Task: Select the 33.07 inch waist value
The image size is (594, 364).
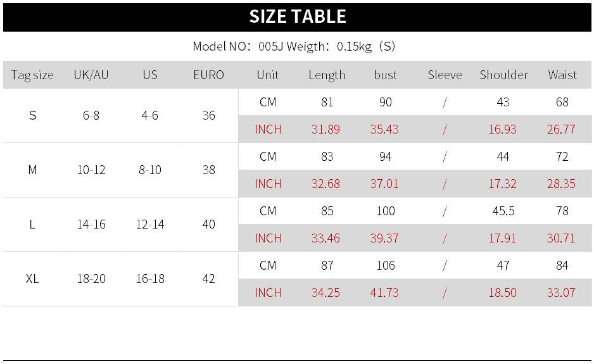Action: pyautogui.click(x=561, y=292)
